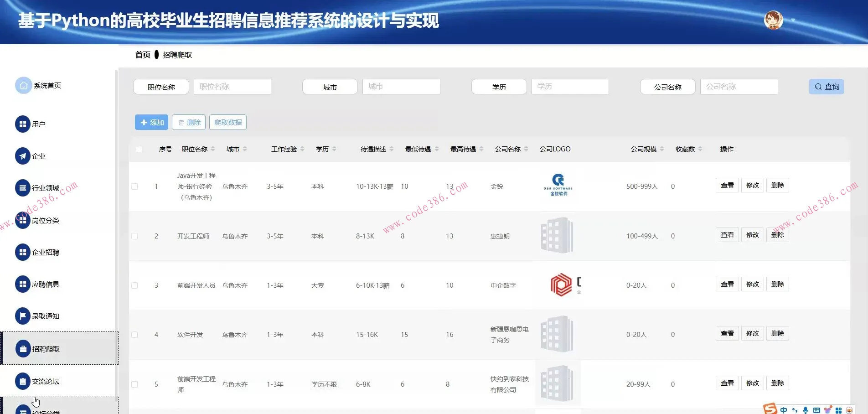Click the 首页 breadcrumb link

[142, 55]
